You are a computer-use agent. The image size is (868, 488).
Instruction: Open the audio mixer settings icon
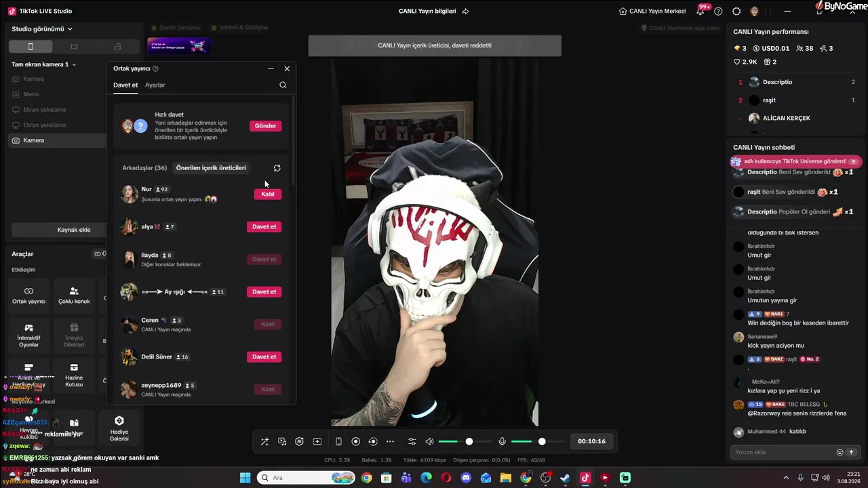[412, 442]
